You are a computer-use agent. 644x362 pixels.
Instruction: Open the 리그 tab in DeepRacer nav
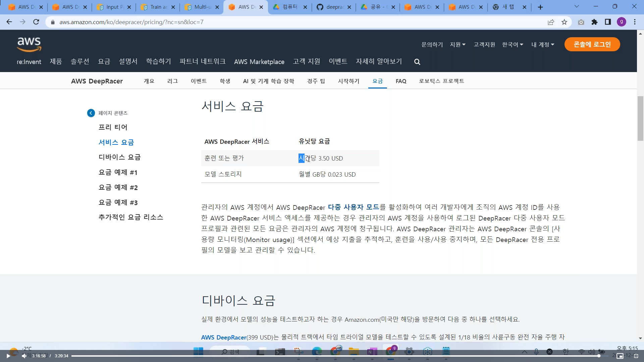click(x=172, y=81)
